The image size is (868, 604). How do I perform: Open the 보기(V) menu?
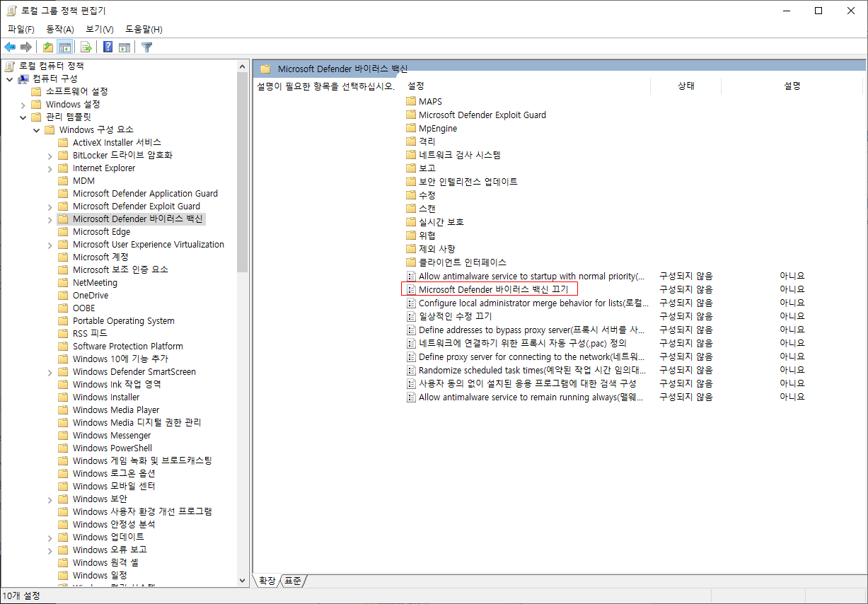100,29
